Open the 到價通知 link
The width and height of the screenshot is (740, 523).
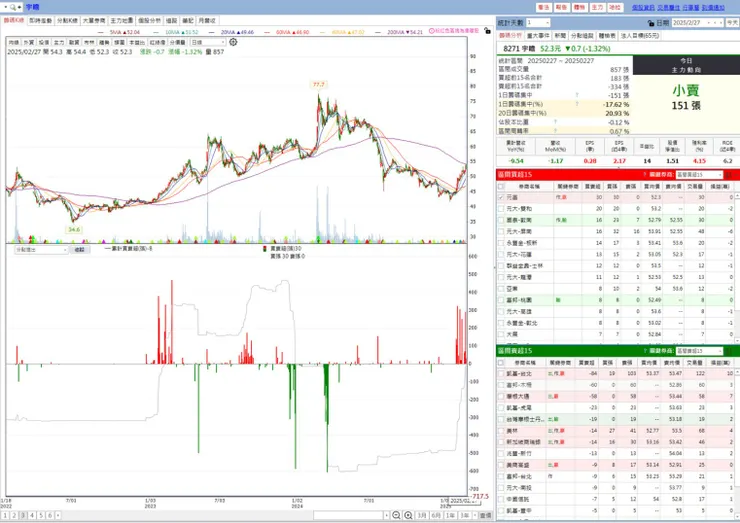[x=713, y=8]
